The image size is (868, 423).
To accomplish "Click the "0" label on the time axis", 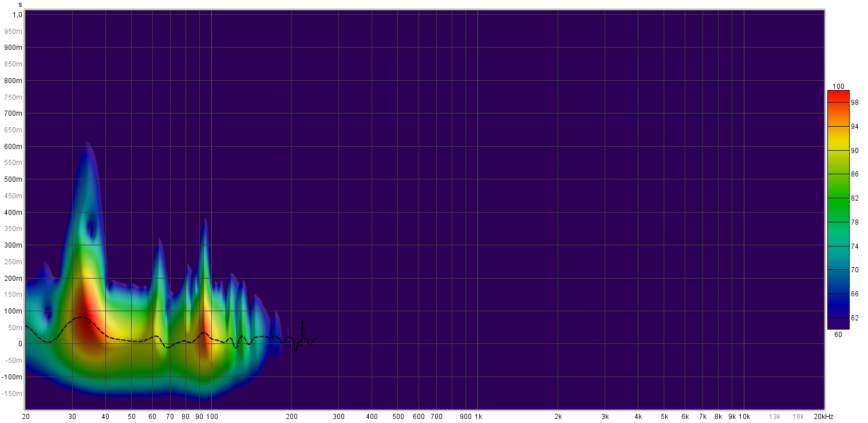I will coord(20,344).
